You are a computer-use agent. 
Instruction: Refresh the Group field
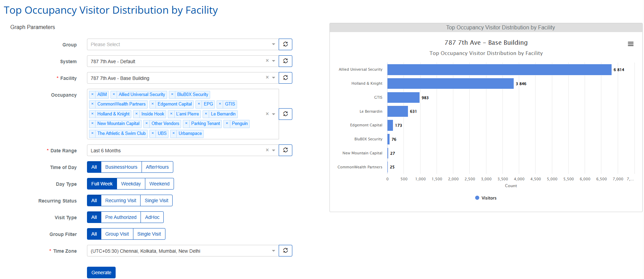(x=286, y=44)
